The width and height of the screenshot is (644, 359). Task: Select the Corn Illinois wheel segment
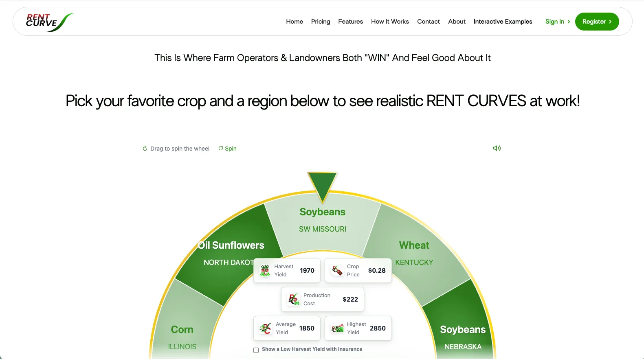click(182, 338)
